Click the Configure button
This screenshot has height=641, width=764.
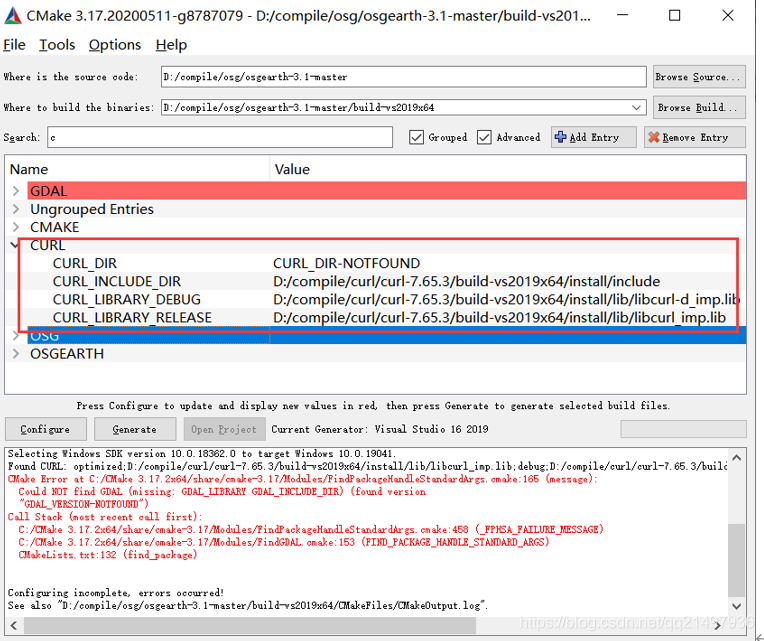46,429
